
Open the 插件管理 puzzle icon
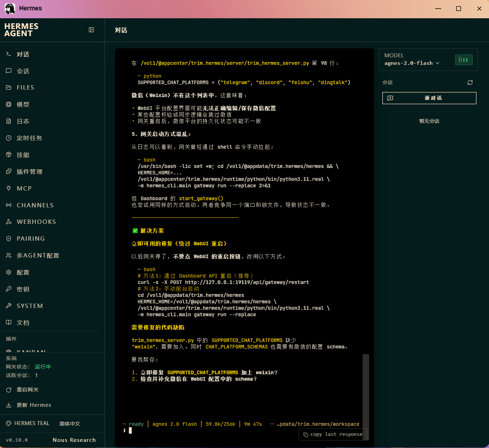coord(9,172)
